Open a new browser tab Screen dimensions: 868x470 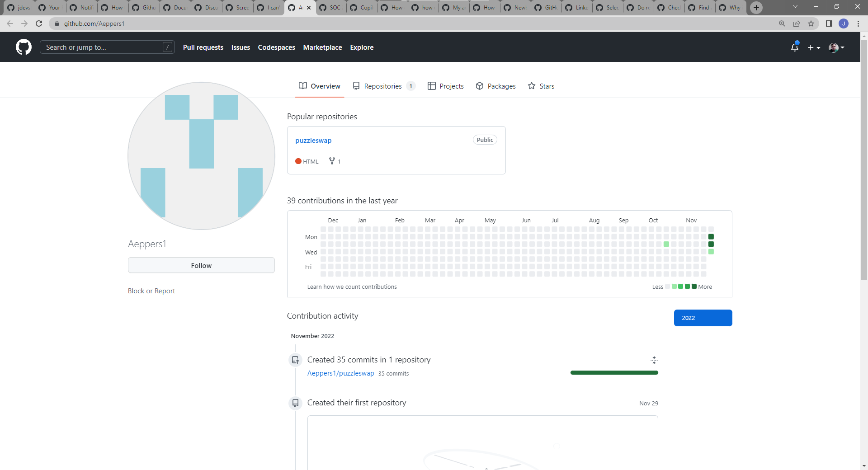756,8
